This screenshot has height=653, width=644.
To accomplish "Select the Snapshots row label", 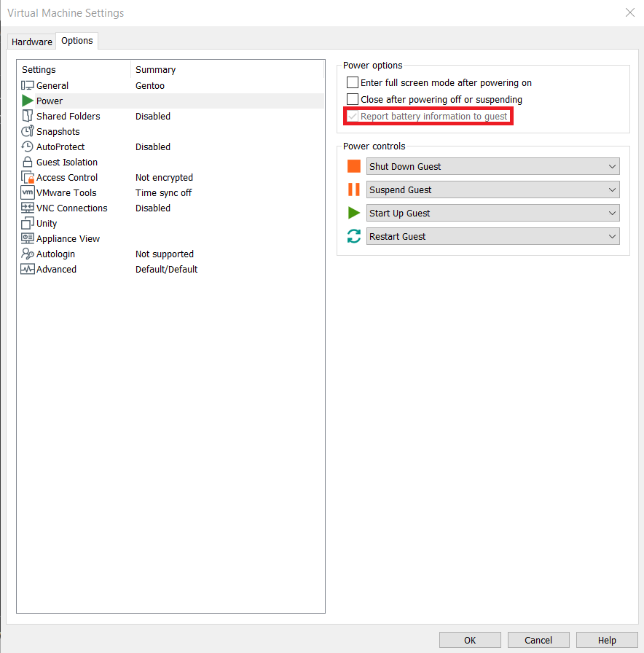I will click(x=58, y=132).
